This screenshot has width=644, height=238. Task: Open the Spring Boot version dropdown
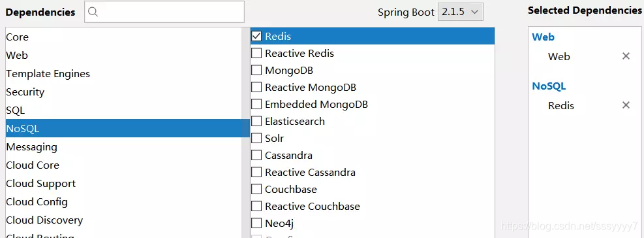pos(461,12)
